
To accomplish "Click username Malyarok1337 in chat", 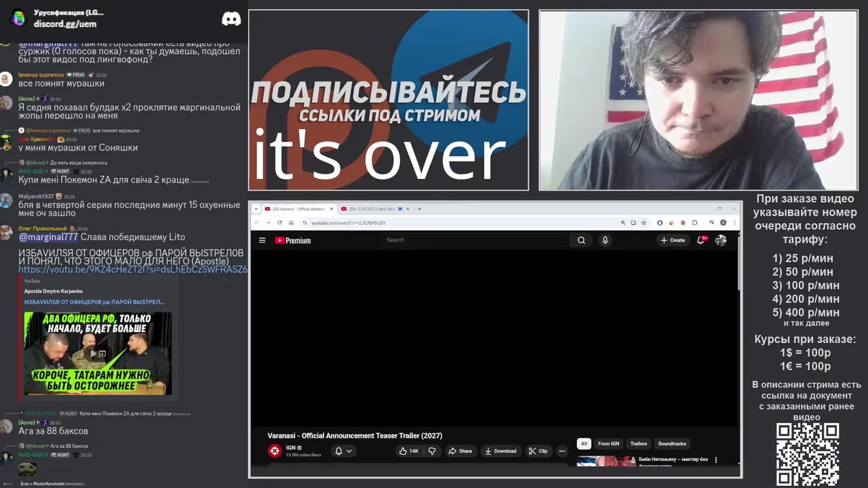I will tap(36, 196).
